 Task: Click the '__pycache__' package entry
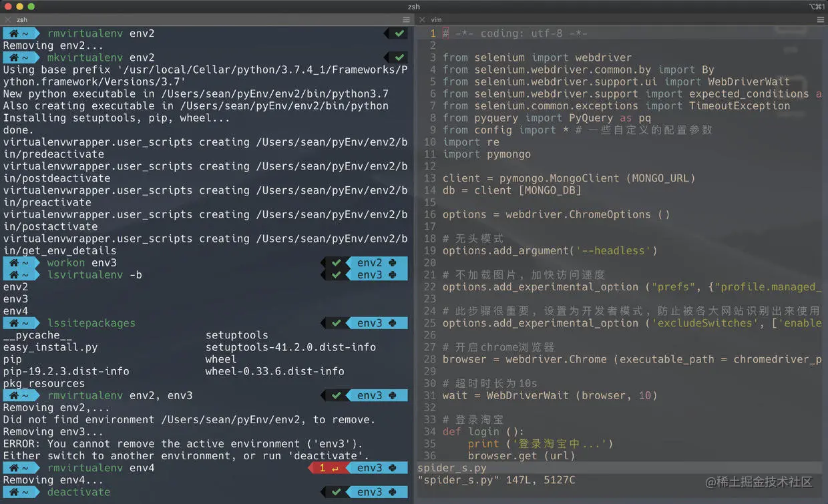[37, 335]
